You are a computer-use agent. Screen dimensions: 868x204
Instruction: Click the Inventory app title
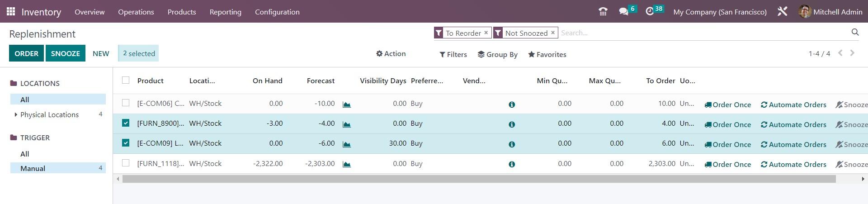(41, 12)
